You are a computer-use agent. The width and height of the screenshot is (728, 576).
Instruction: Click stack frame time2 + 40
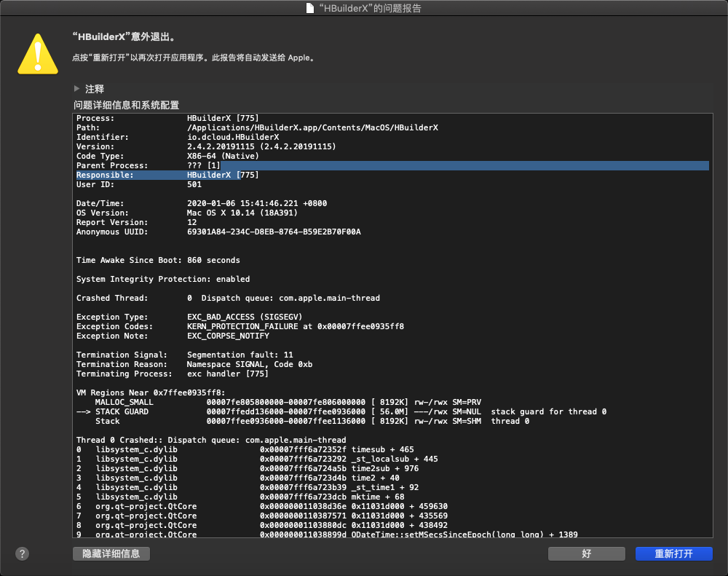(x=375, y=478)
